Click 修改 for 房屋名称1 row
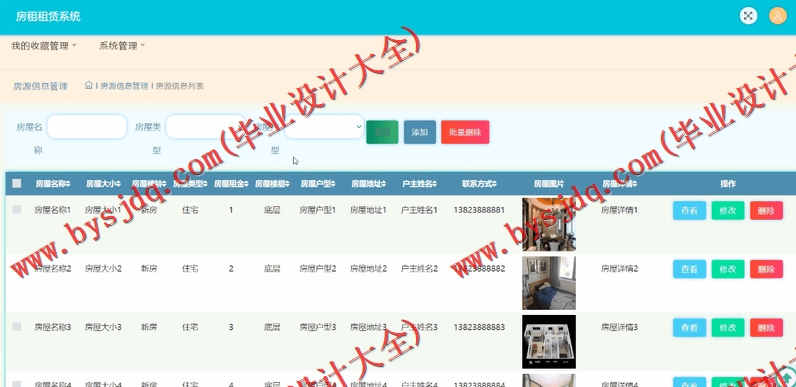The width and height of the screenshot is (796, 387). tap(728, 210)
